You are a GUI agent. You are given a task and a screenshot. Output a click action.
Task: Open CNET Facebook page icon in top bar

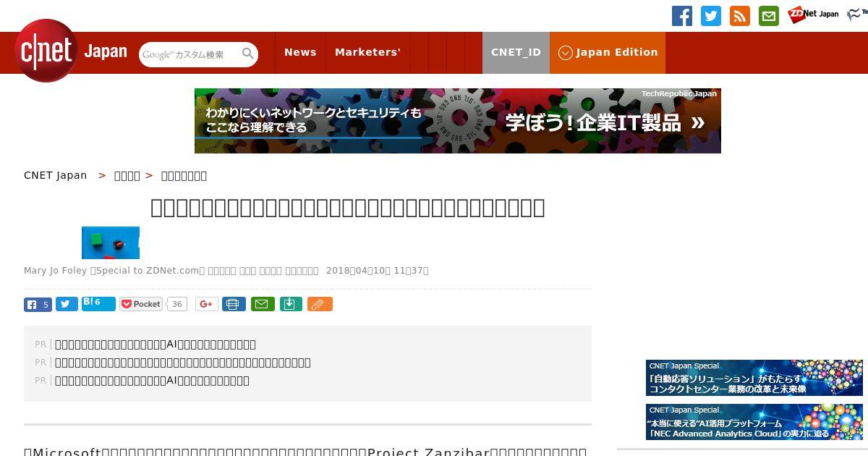coord(682,16)
